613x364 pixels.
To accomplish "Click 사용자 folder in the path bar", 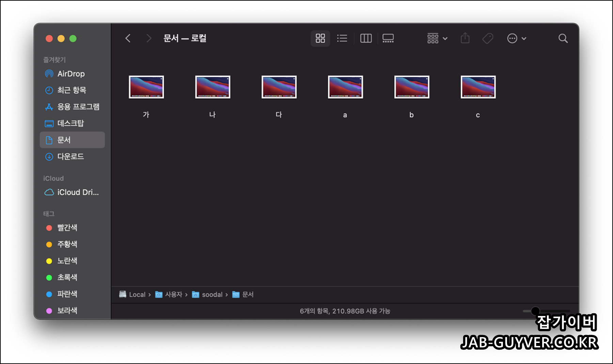I will (x=169, y=295).
